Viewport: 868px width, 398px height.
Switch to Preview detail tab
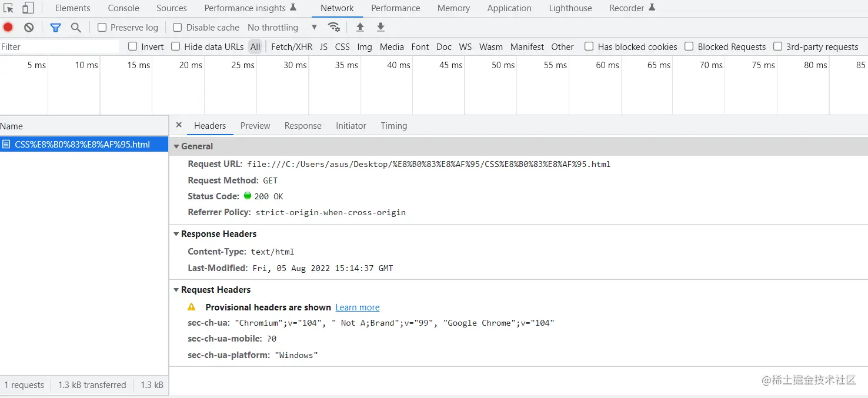pyautogui.click(x=255, y=126)
